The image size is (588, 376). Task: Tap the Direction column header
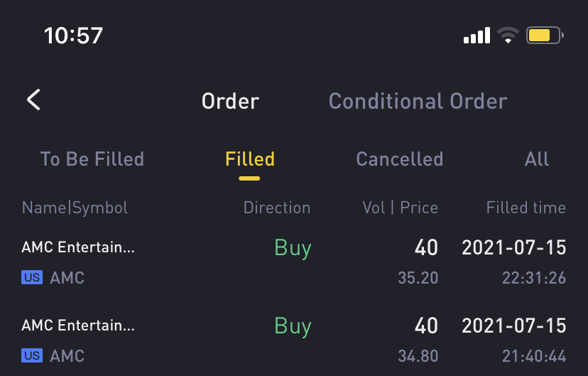(x=277, y=208)
